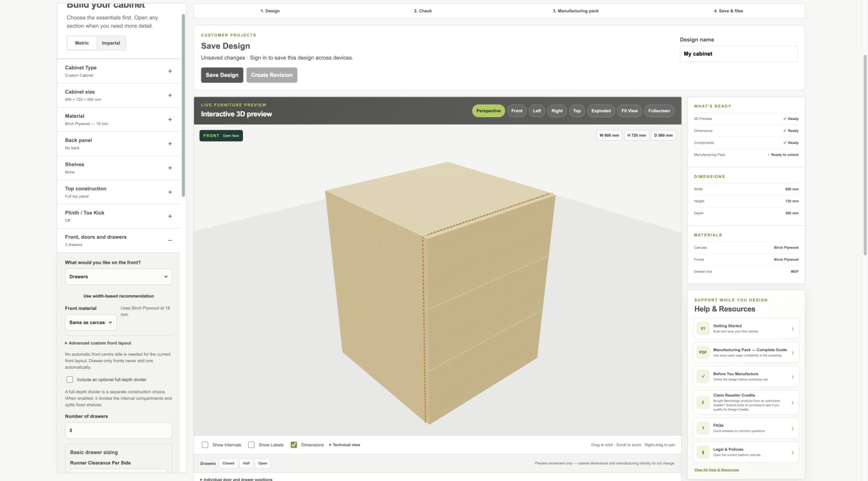Expand the Cabinet size section plus icon
The width and height of the screenshot is (868, 481).
(170, 95)
